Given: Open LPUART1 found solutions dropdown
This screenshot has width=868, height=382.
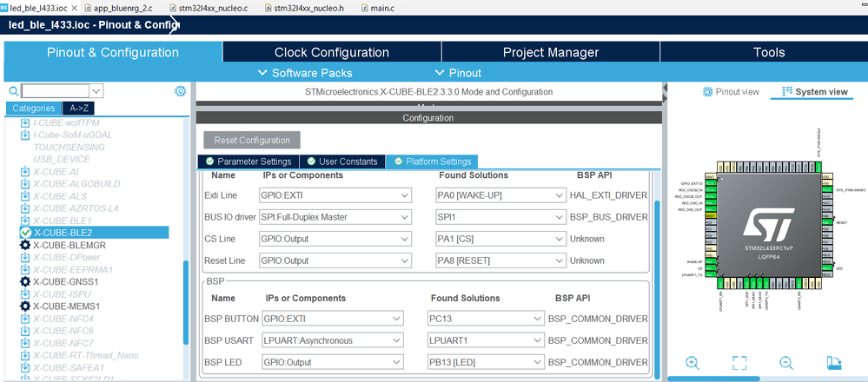Looking at the screenshot, I should [486, 340].
